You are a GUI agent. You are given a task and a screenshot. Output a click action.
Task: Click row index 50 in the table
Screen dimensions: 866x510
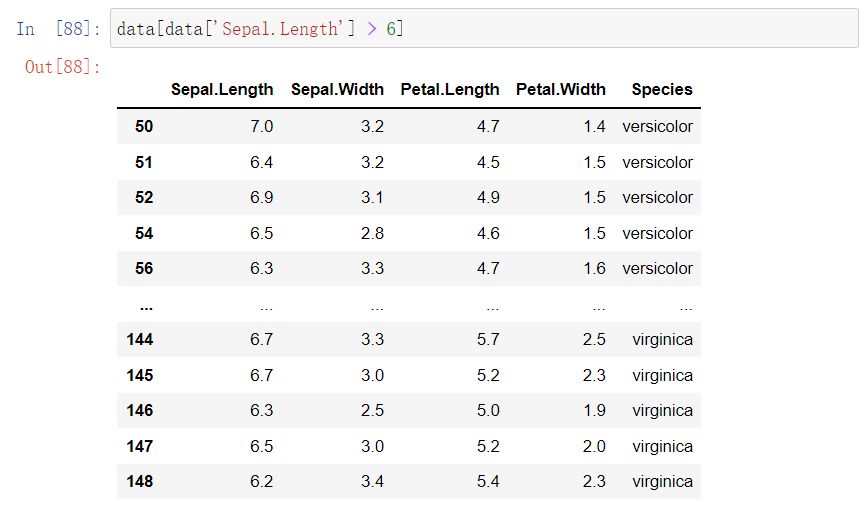pos(144,126)
